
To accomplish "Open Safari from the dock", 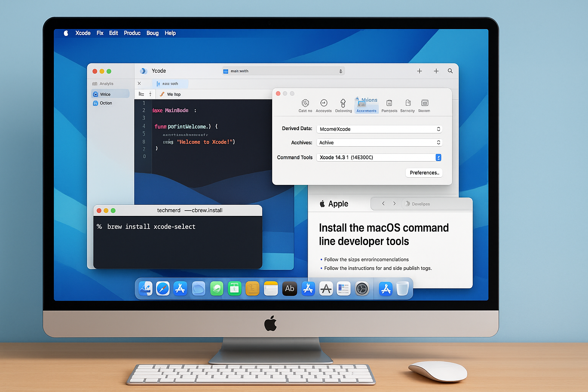I will coord(163,289).
